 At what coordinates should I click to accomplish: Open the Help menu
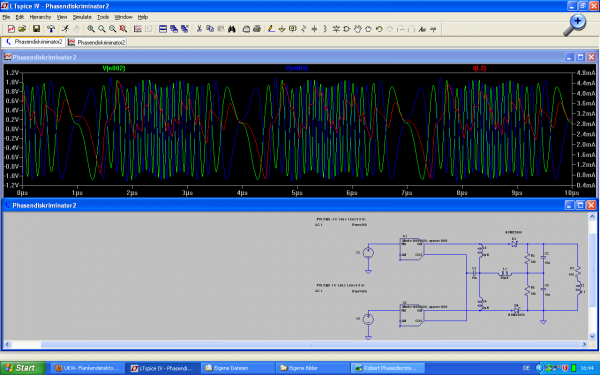(143, 17)
